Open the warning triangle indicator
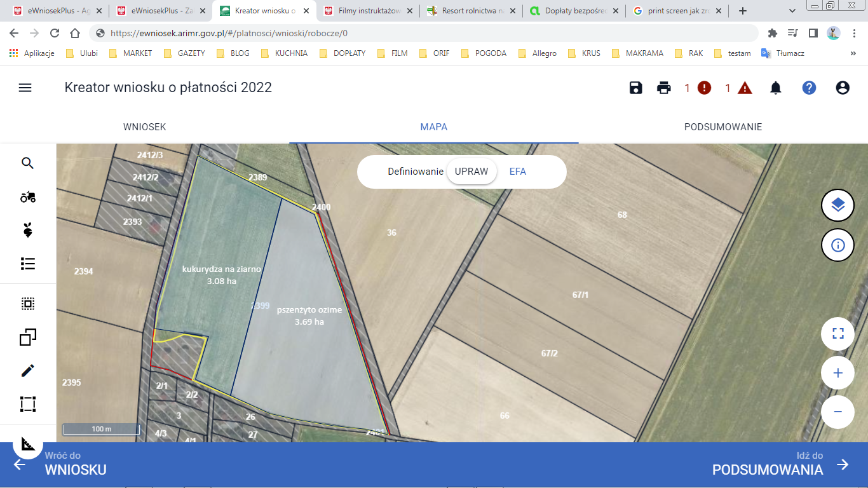Viewport: 868px width, 488px height. (x=745, y=88)
